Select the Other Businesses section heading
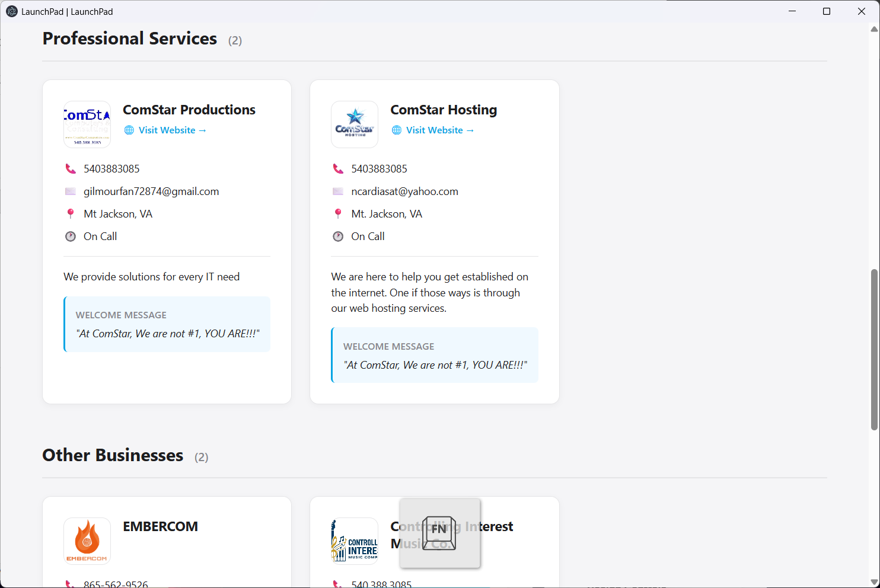This screenshot has height=588, width=880. tap(112, 455)
